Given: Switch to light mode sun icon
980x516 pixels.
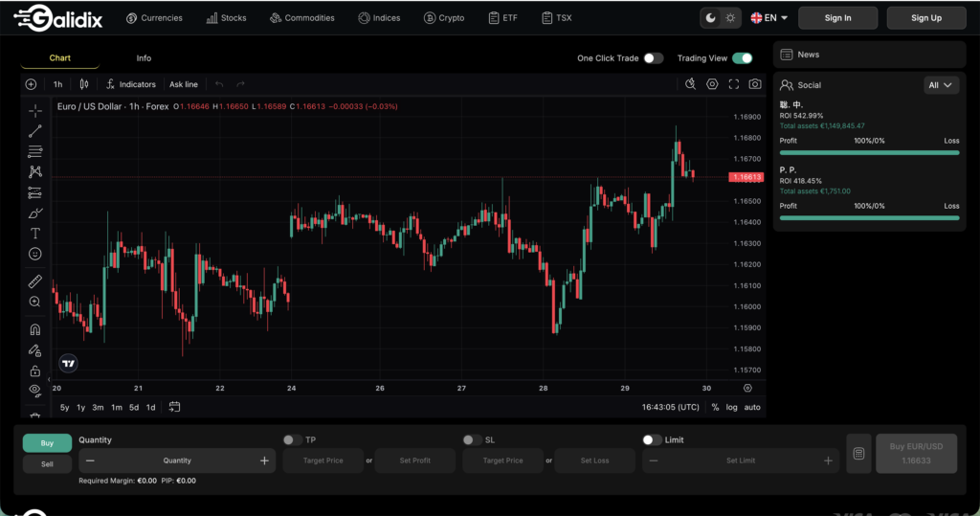Looking at the screenshot, I should point(730,18).
